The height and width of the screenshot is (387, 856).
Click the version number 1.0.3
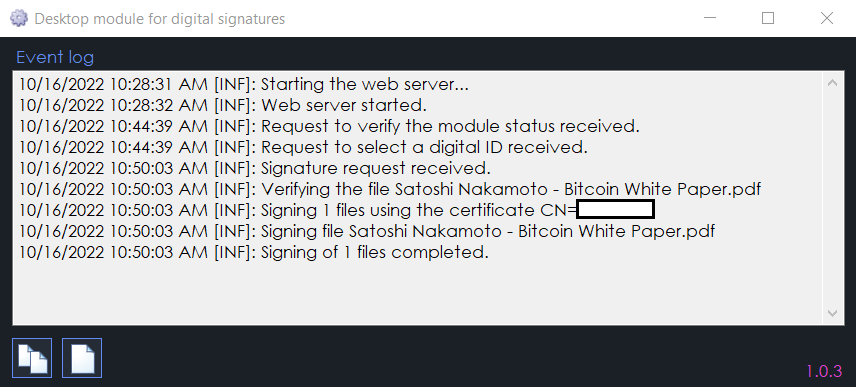pos(824,371)
